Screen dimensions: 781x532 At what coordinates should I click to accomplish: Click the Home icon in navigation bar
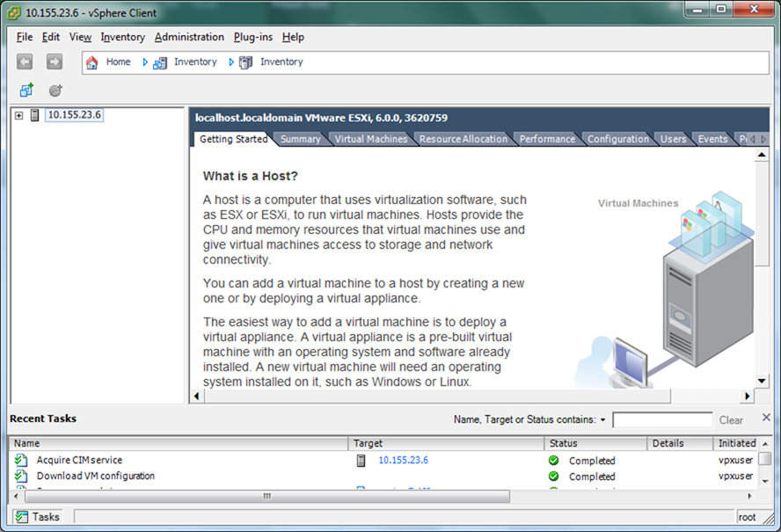tap(92, 62)
